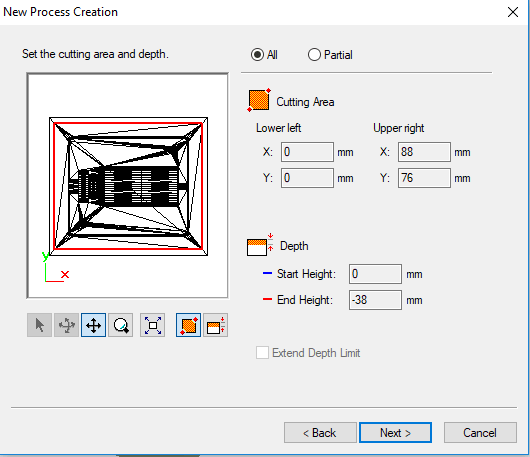Click the Start Height input field
The width and height of the screenshot is (530, 457).
tap(376, 274)
